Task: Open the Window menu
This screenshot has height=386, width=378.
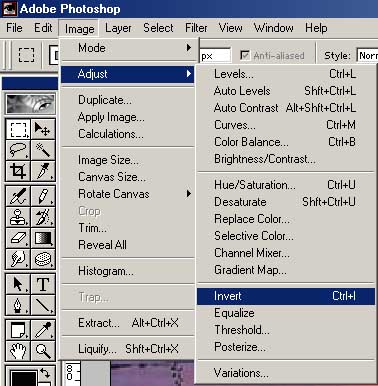Action: pyautogui.click(x=274, y=28)
